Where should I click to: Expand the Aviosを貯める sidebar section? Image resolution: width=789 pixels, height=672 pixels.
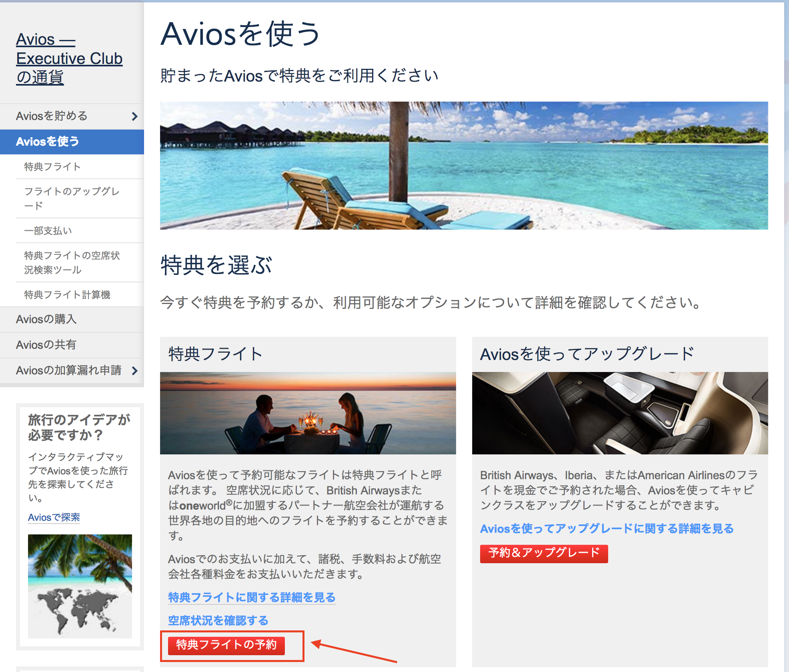pos(51,116)
